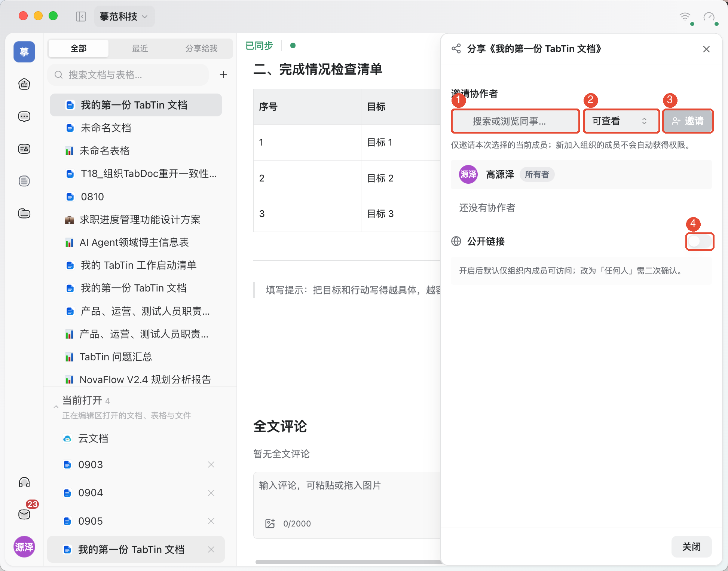Click the 已同步 sync status label
Screen dimensions: 728x571
(x=259, y=46)
